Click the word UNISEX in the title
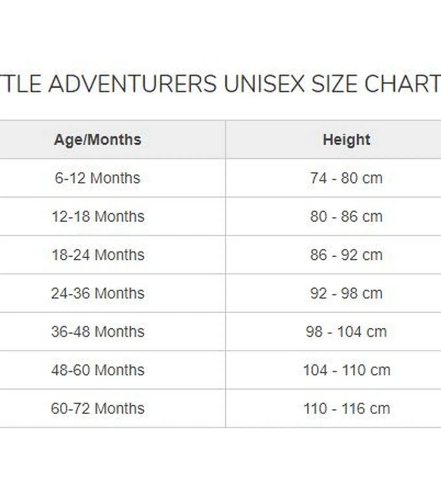 tap(264, 84)
